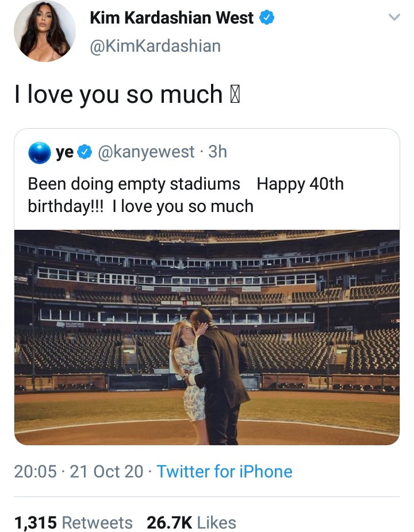Click the "Happy 40th" text in quoted tweet
Viewport: 414px width, 532px height.
coord(300,184)
